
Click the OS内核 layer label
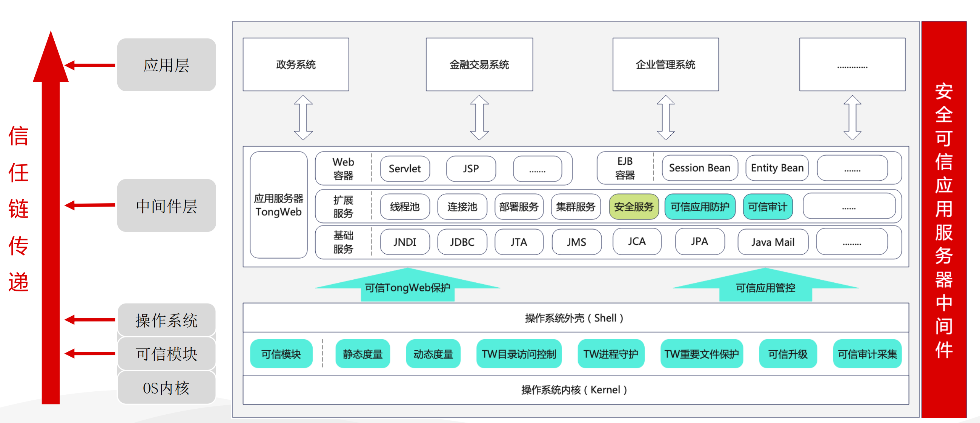coord(167,388)
